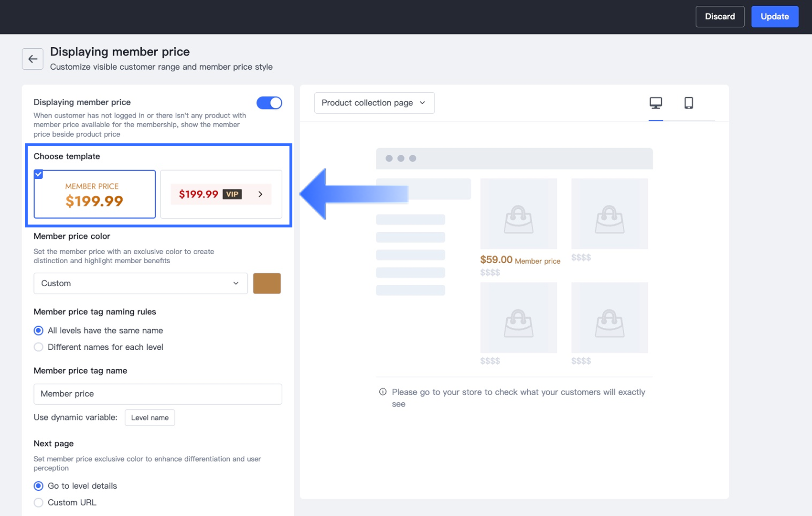Choose the $199.99 VIP template
The image size is (812, 516).
221,194
